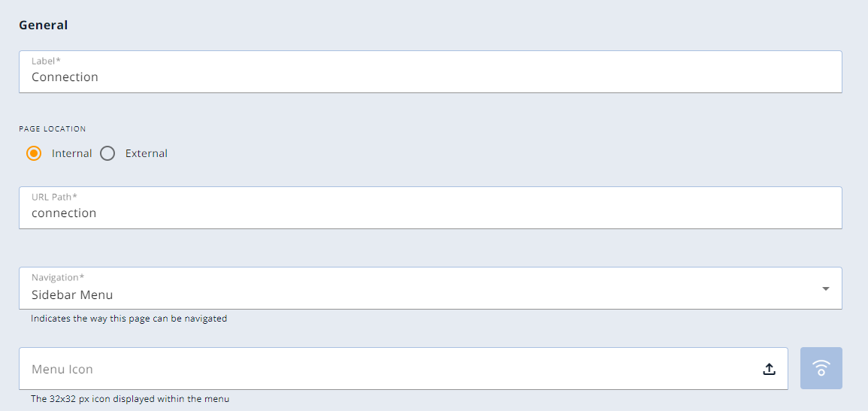The width and height of the screenshot is (868, 411).
Task: Select the External page location radio button
Action: pyautogui.click(x=107, y=153)
